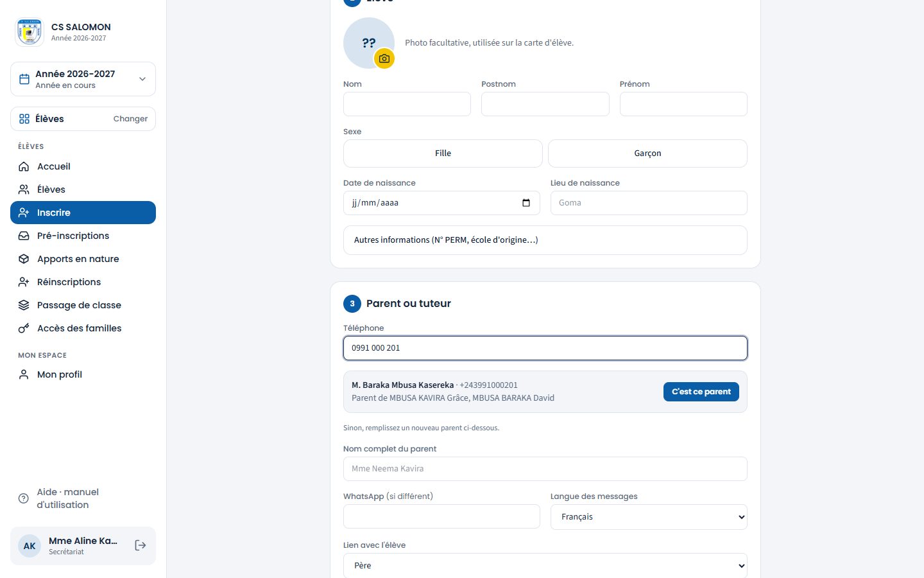This screenshot has width=924, height=578.
Task: Click the camera icon to upload photo
Action: click(384, 58)
